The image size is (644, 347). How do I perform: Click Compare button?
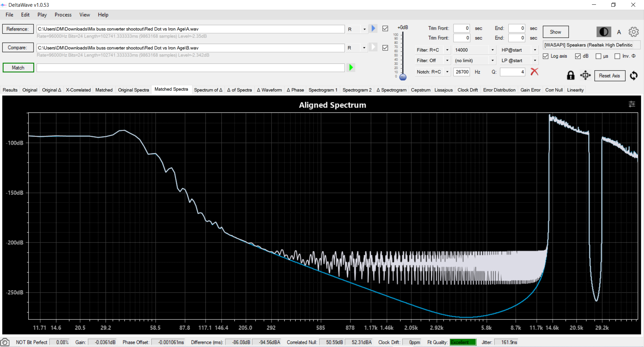coord(18,48)
